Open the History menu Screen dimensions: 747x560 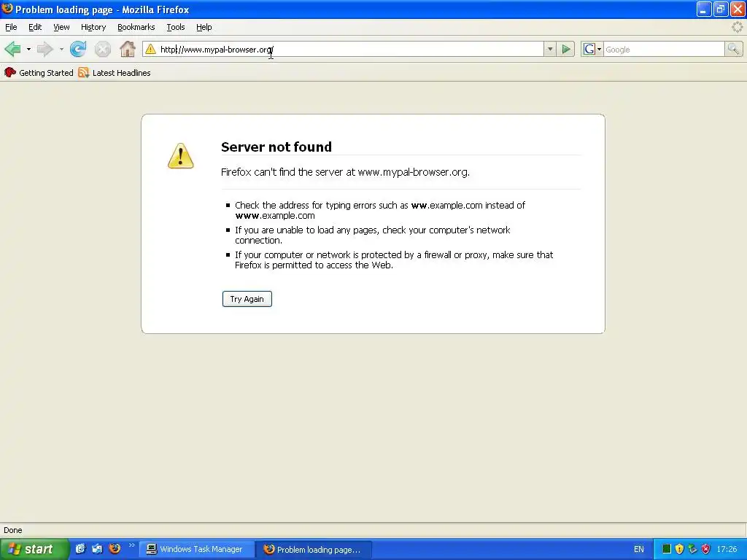click(x=93, y=27)
